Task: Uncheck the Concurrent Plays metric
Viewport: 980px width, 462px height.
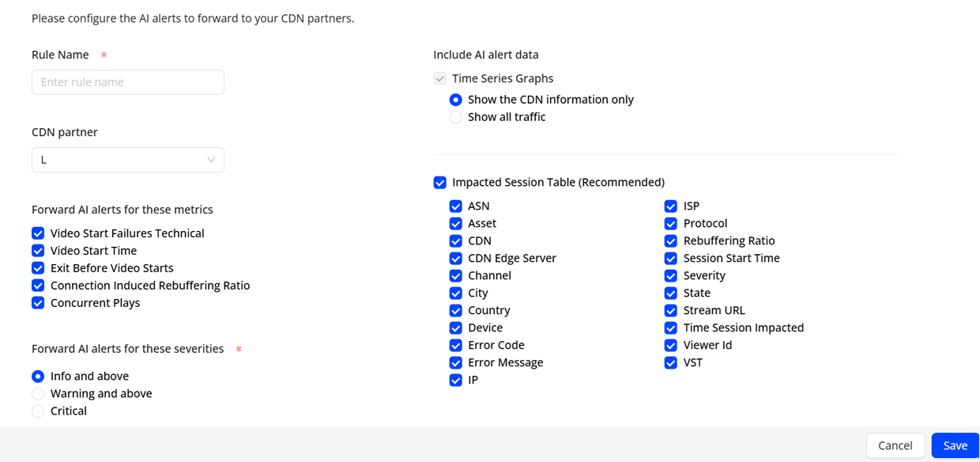Action: 38,303
